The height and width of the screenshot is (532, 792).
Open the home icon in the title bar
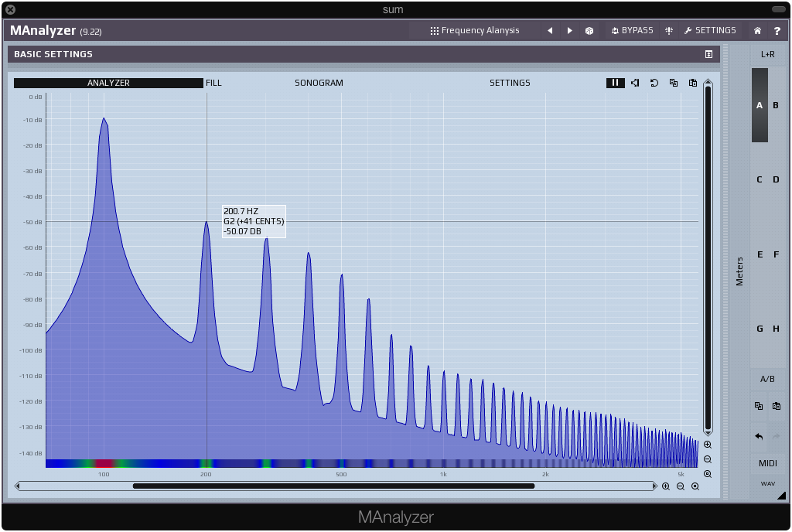click(x=757, y=31)
